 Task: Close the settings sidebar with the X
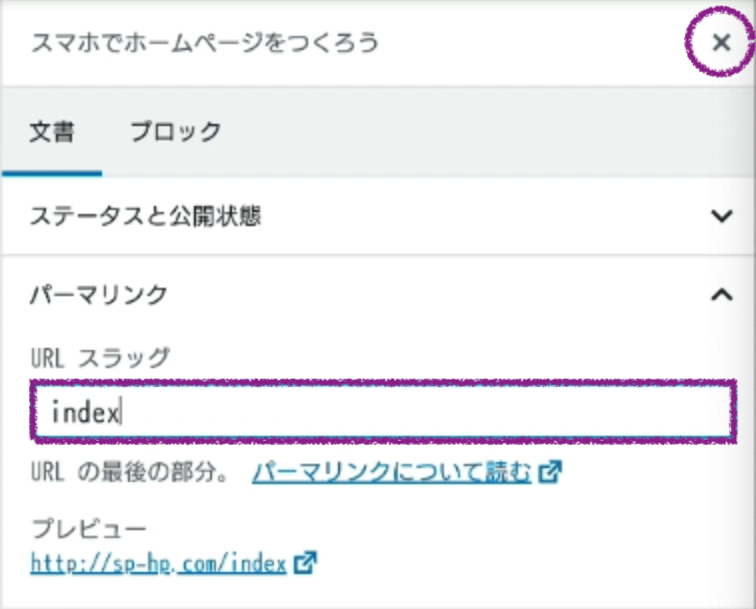click(x=721, y=43)
